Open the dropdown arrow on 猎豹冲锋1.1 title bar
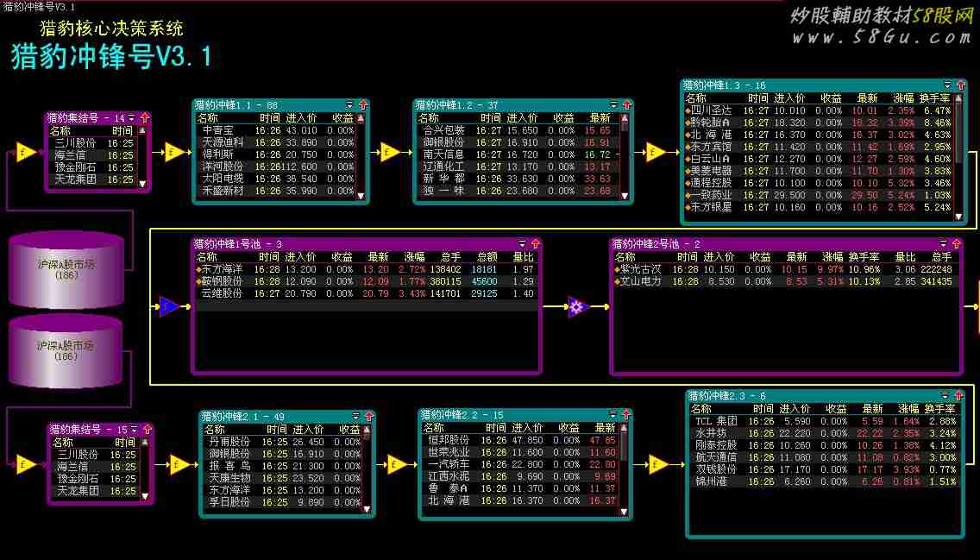 349,105
